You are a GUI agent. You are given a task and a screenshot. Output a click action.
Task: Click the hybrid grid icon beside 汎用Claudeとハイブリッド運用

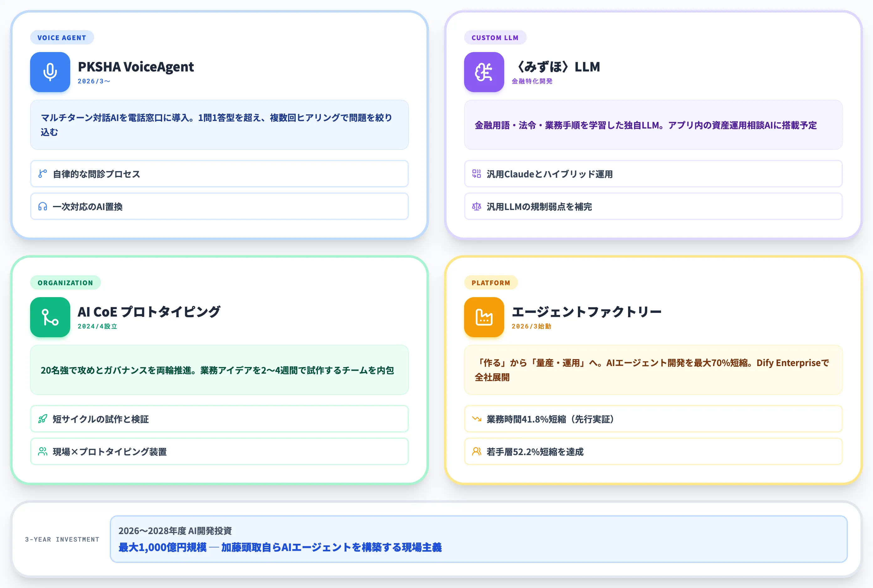(x=476, y=174)
